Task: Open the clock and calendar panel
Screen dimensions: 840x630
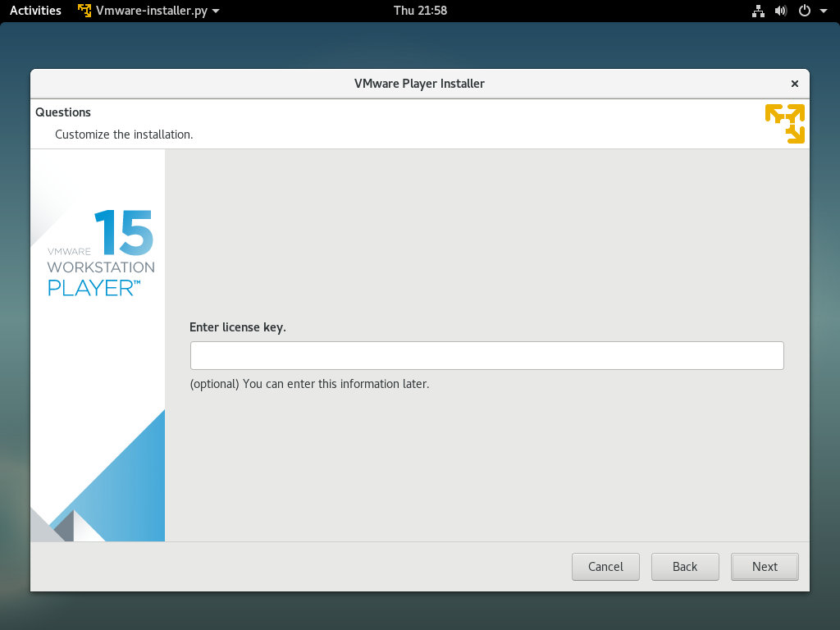Action: coord(420,10)
